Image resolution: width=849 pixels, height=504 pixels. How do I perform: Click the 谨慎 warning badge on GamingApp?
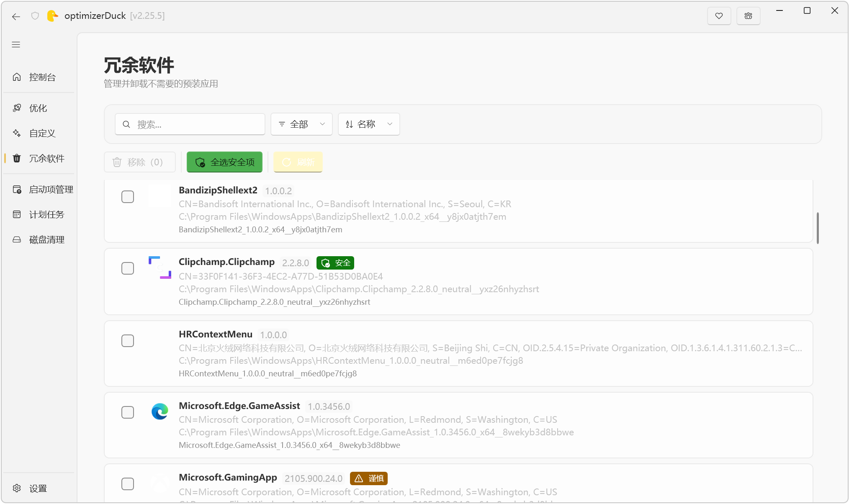coord(369,478)
